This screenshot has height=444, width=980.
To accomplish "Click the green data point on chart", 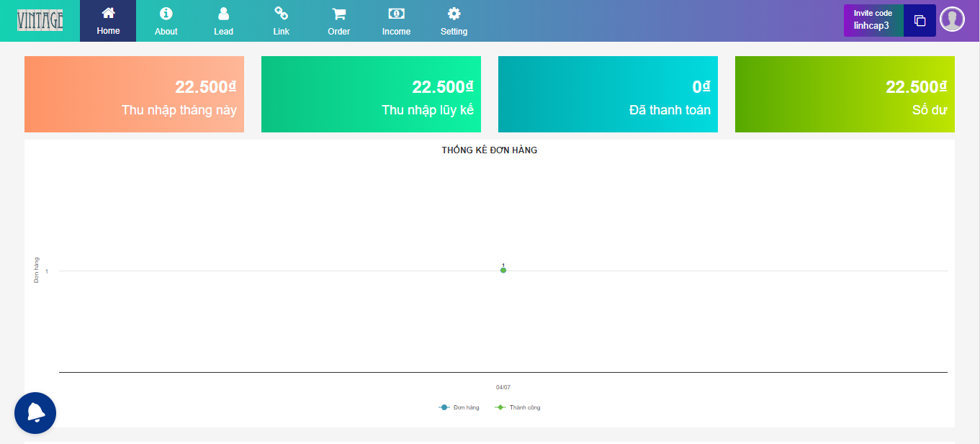I will 503,270.
